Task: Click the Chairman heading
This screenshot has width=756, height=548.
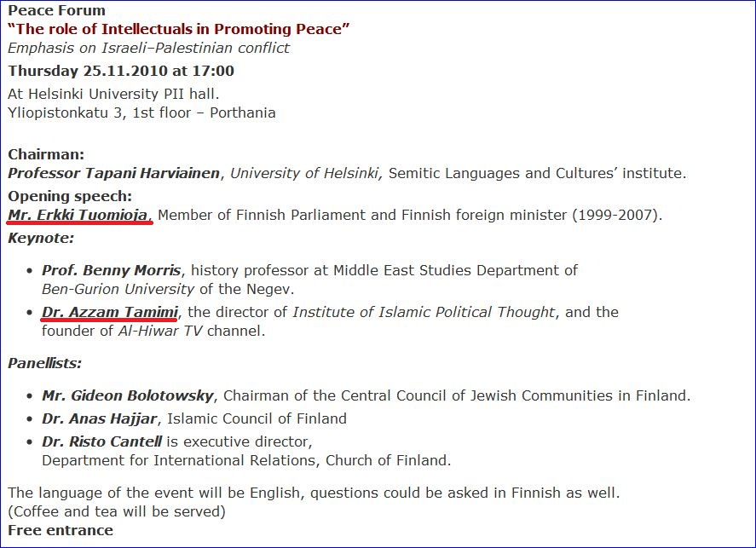Action: [x=46, y=154]
